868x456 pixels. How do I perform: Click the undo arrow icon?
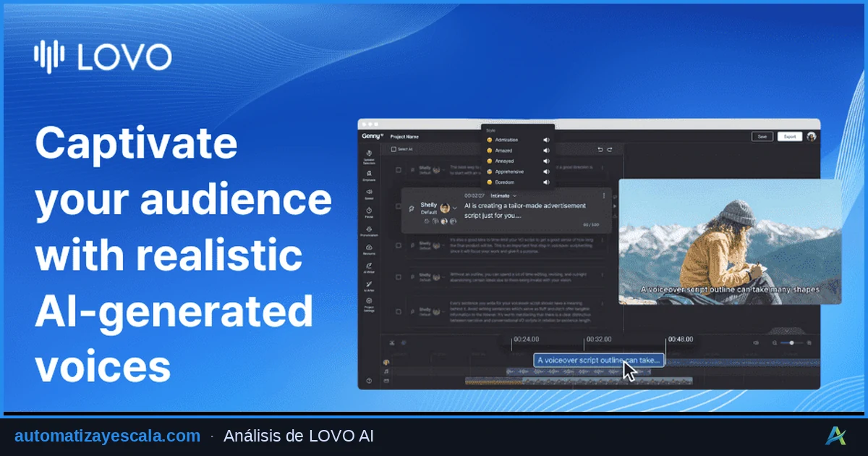pyautogui.click(x=600, y=149)
